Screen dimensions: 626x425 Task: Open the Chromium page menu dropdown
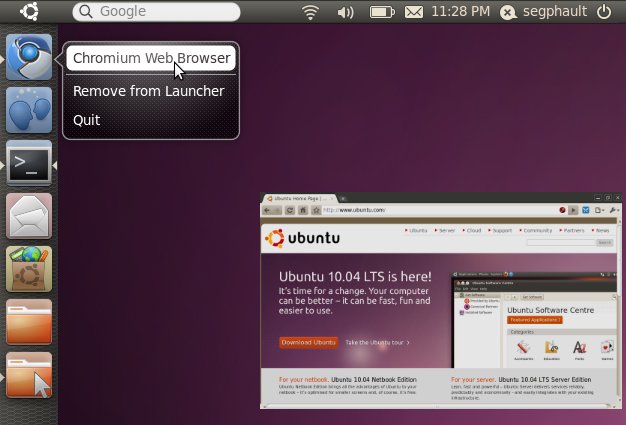[x=600, y=210]
